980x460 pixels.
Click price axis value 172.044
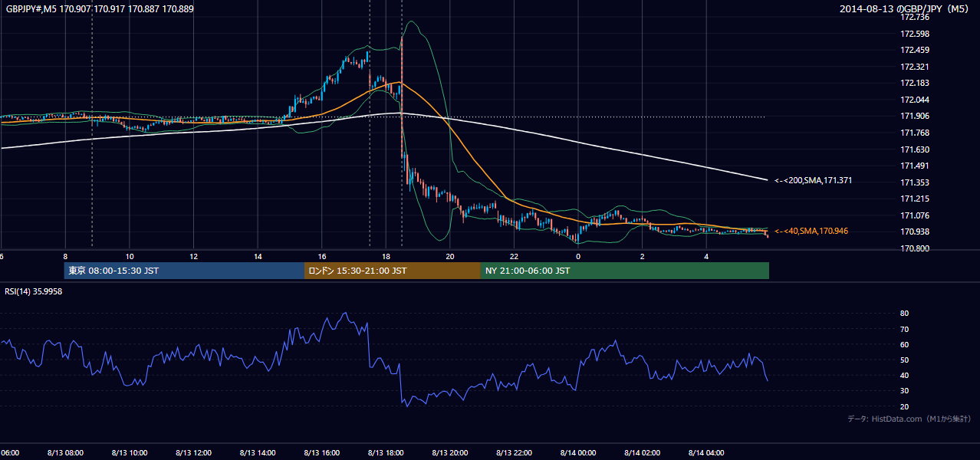coord(915,100)
